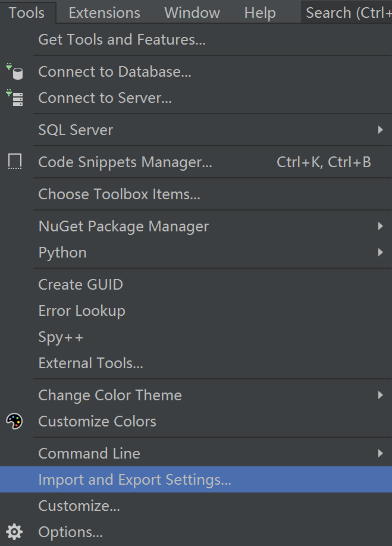Click the Search (Ctrl+ box
The width and height of the screenshot is (392, 546).
click(x=347, y=13)
